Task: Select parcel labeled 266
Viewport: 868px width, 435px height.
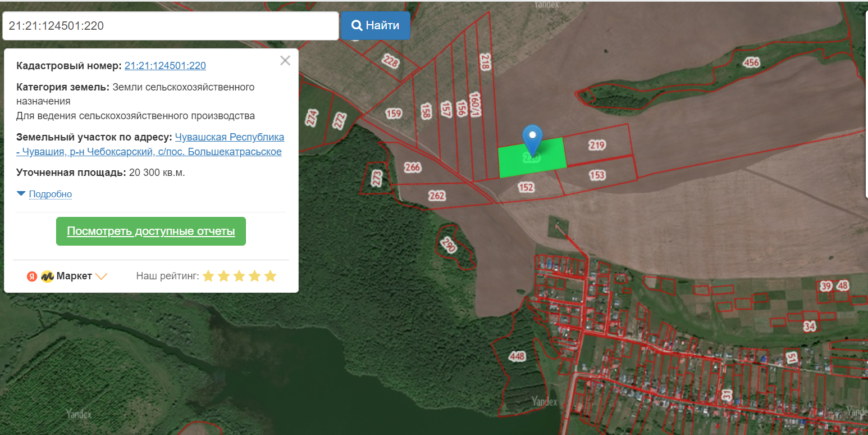Action: point(413,167)
